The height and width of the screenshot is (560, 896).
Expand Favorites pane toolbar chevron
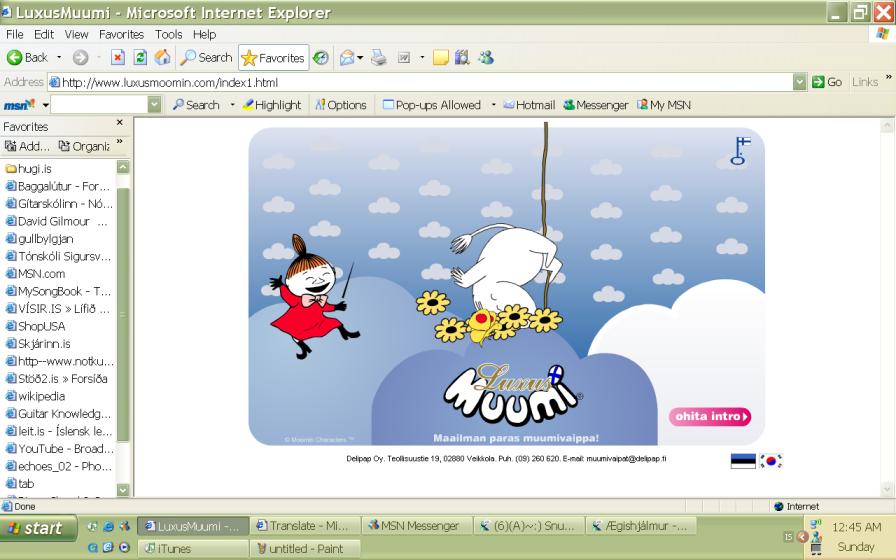coord(119,141)
